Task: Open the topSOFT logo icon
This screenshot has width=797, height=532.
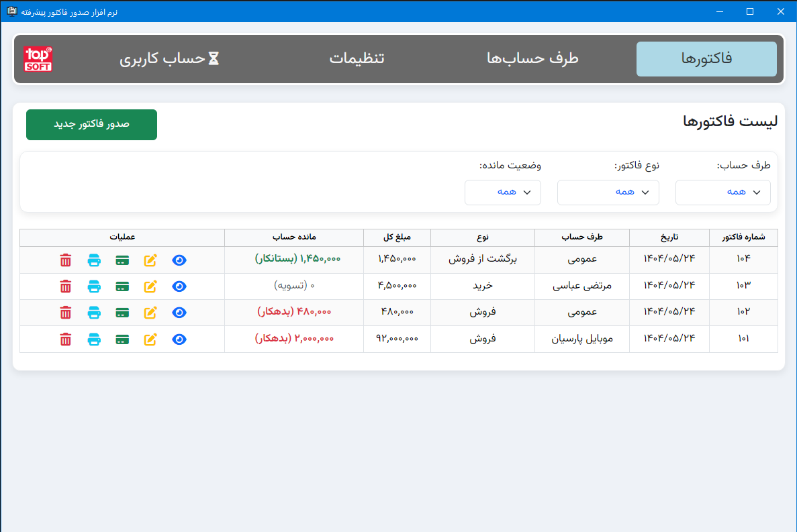Action: 38,58
